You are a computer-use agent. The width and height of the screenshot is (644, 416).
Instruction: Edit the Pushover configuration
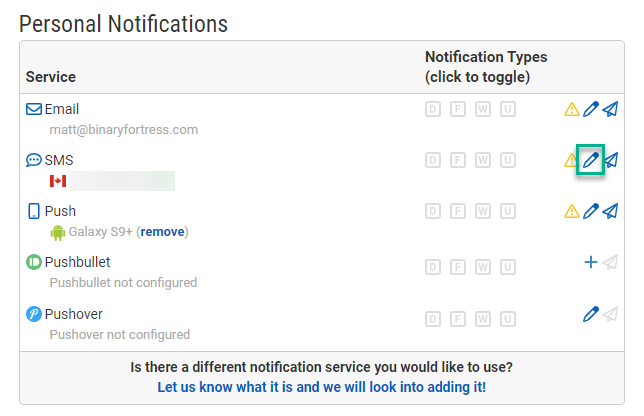[591, 314]
